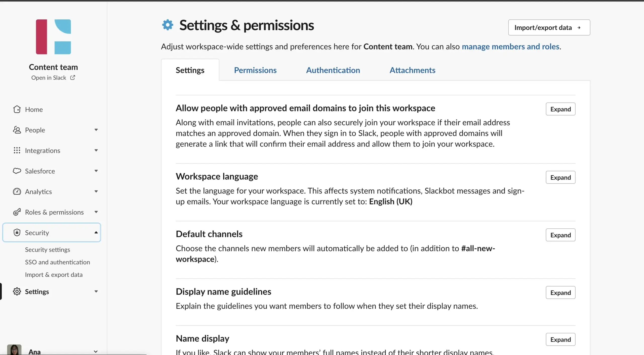Expand the Salesforce section arrow
Image resolution: width=644 pixels, height=355 pixels.
[x=96, y=171]
